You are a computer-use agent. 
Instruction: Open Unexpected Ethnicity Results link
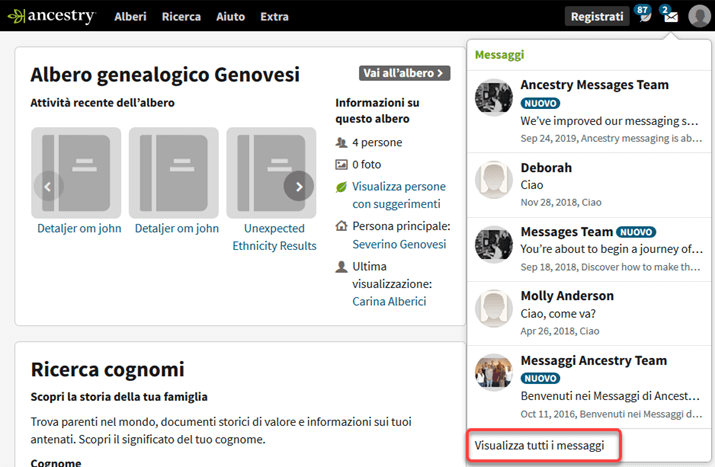tap(275, 237)
